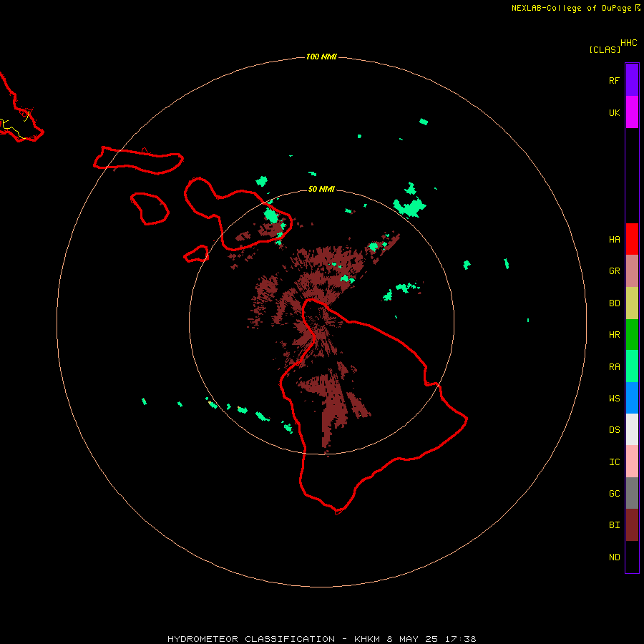The image size is (644, 644).
Task: Click the BD legend label
Action: (x=614, y=303)
